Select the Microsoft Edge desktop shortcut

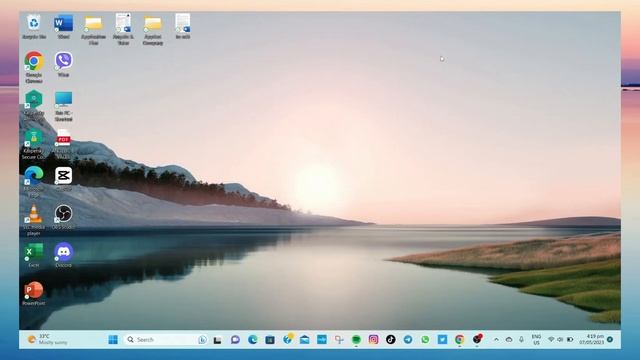[34, 181]
